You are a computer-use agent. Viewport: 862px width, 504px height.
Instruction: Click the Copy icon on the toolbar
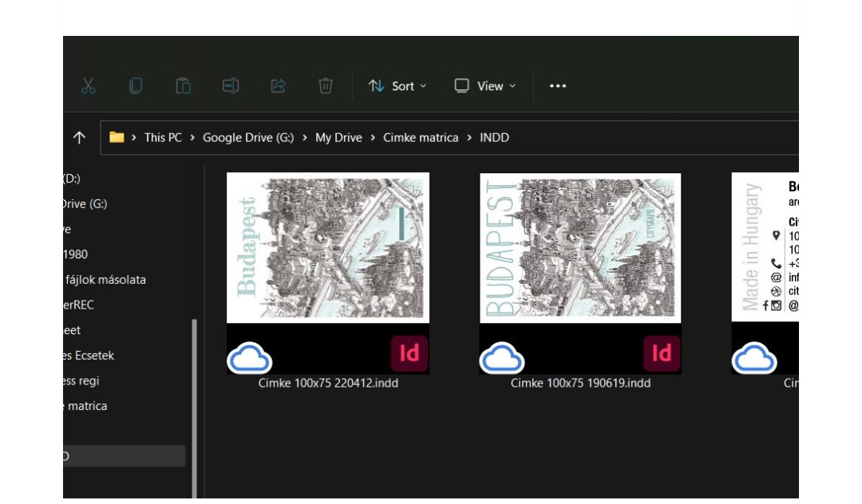pyautogui.click(x=136, y=85)
